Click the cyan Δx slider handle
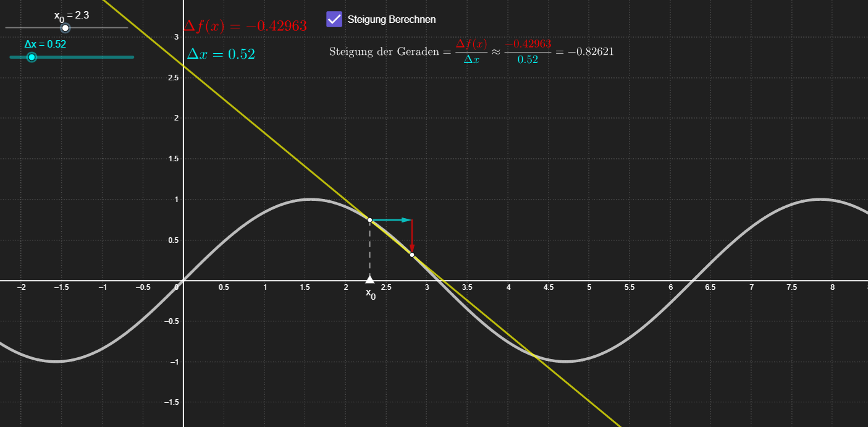Screen dimensions: 868x427 click(x=32, y=57)
